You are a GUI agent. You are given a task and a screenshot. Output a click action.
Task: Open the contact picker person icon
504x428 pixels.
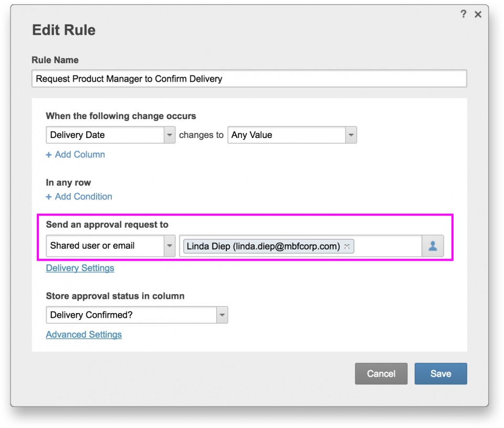433,246
